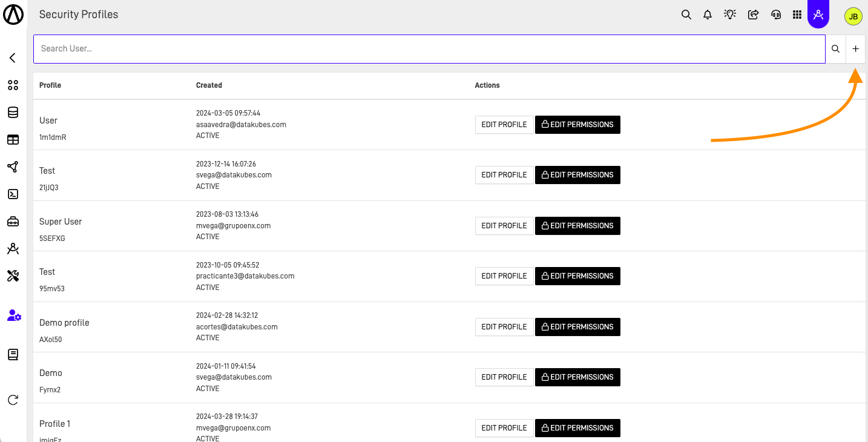
Task: Collapse sidebar with back chevron
Action: point(13,58)
